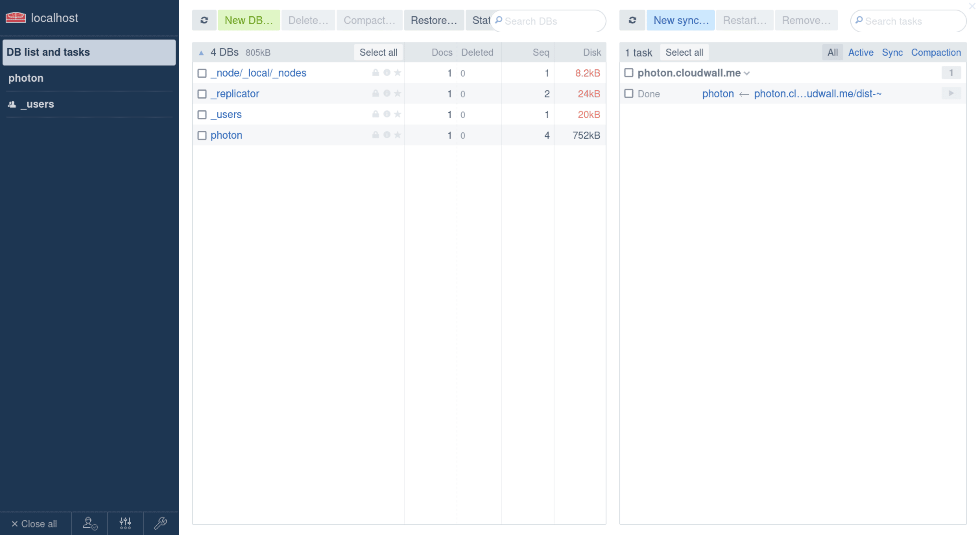This screenshot has width=980, height=535.
Task: Click the Compact… button
Action: 369,20
